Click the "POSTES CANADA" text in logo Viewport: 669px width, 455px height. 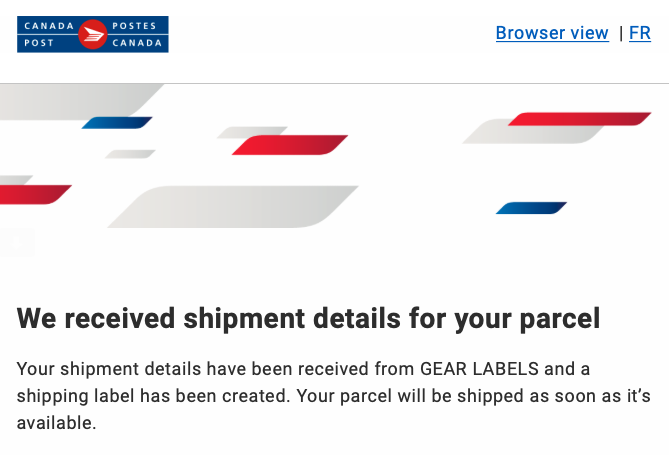coord(138,34)
